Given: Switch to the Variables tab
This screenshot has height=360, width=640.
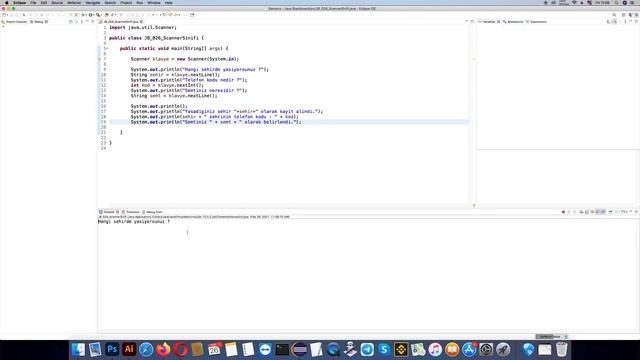Looking at the screenshot, I should click(x=489, y=22).
